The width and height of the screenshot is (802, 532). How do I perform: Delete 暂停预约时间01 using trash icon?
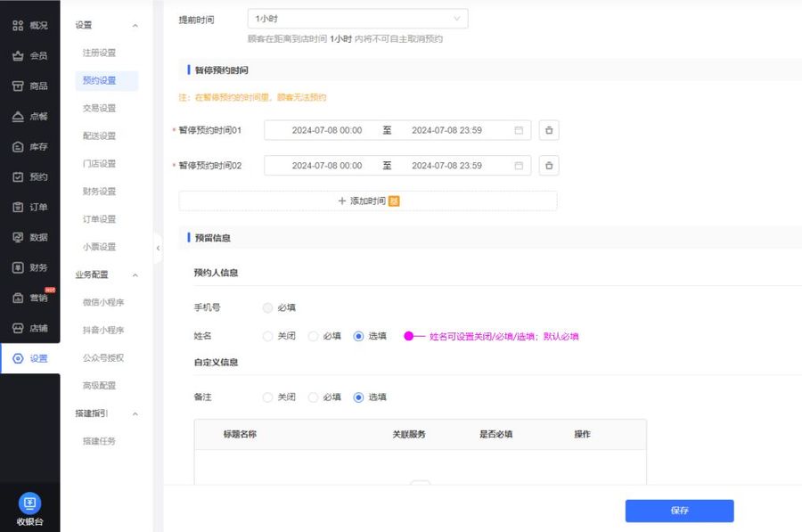(549, 130)
